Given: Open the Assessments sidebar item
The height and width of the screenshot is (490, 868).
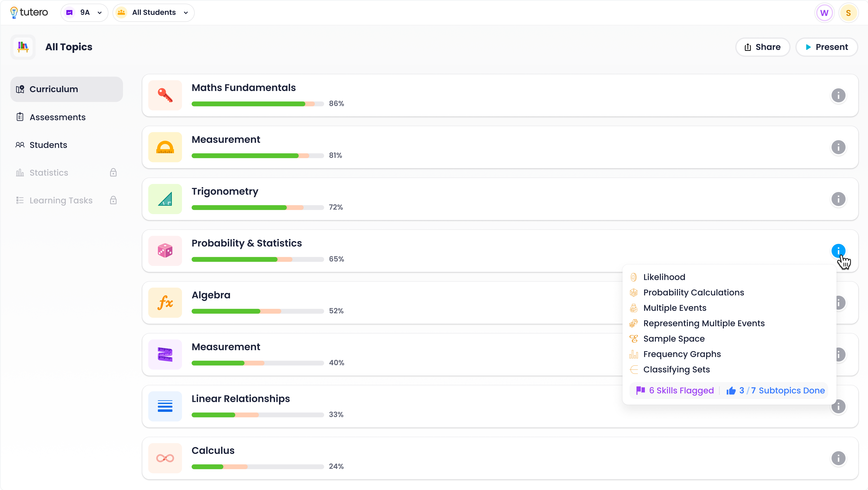Looking at the screenshot, I should click(57, 117).
